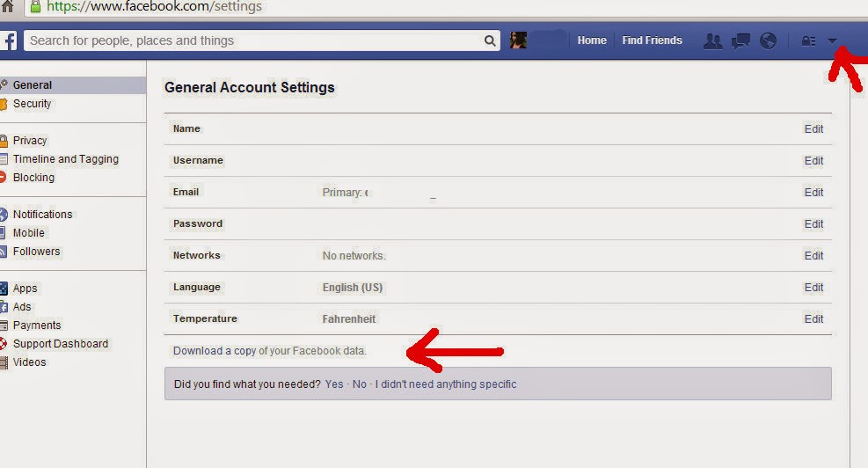Click the Home link in top bar
This screenshot has width=868, height=468.
[592, 40]
